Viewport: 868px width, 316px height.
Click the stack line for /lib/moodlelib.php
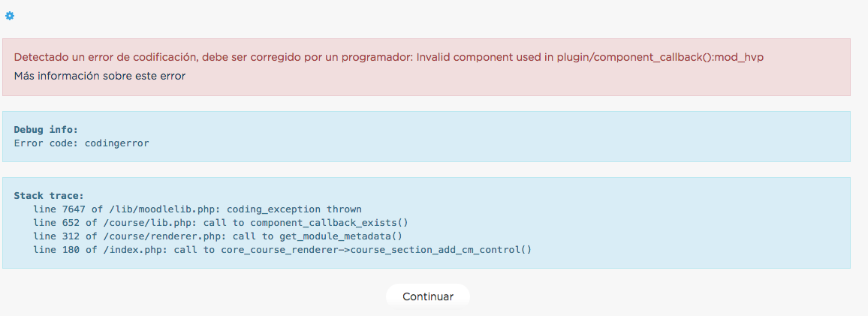[x=197, y=209]
